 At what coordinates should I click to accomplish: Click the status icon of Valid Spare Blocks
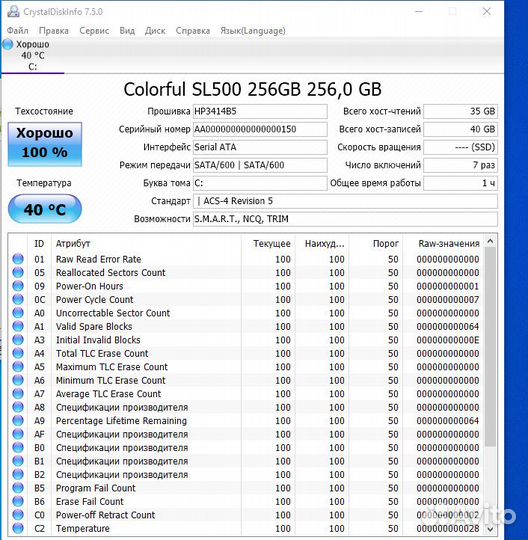tap(18, 326)
